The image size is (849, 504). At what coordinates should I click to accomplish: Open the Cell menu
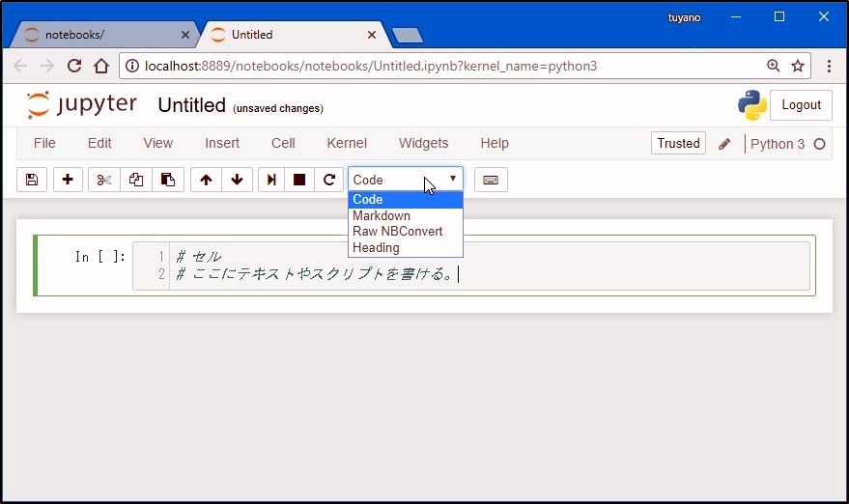283,143
